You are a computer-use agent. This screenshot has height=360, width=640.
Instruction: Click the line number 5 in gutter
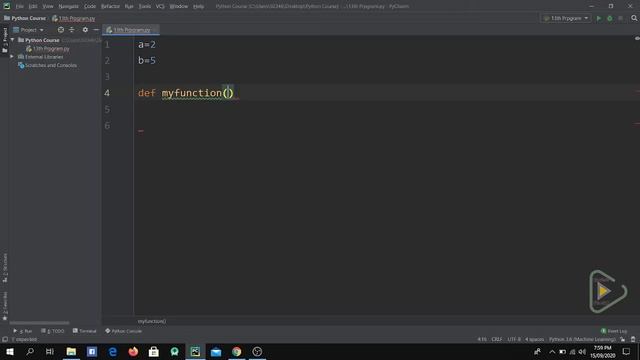(107, 109)
